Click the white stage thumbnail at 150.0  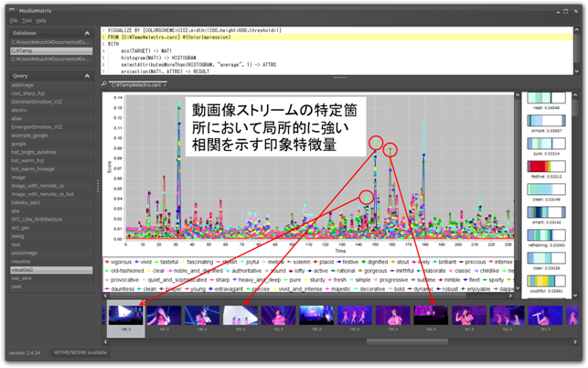point(240,316)
